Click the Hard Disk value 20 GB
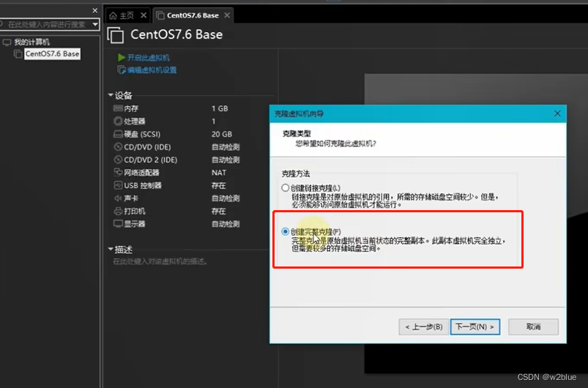This screenshot has width=588, height=388. pos(222,134)
